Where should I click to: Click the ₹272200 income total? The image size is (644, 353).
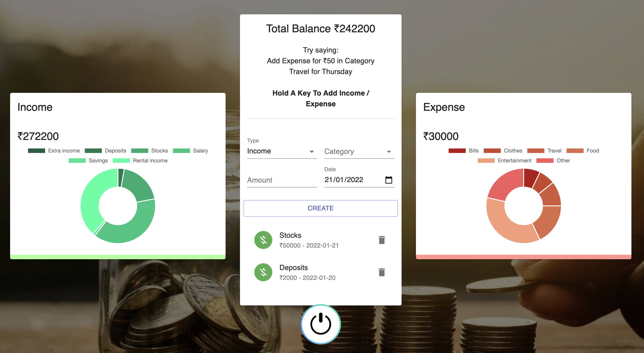38,136
